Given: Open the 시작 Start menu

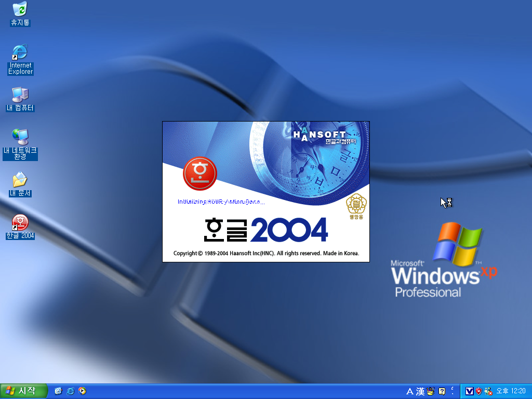Looking at the screenshot, I should tap(23, 391).
